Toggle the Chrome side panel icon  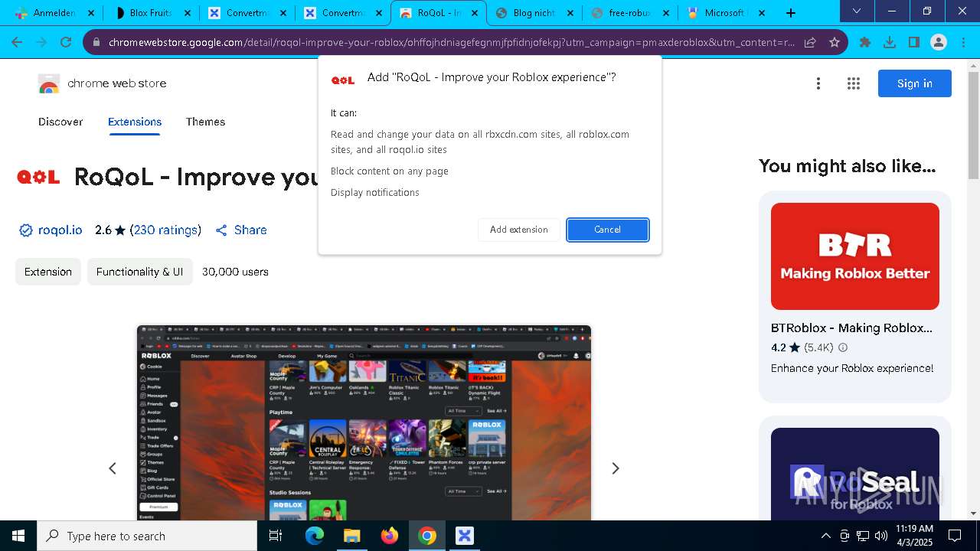[x=914, y=43]
